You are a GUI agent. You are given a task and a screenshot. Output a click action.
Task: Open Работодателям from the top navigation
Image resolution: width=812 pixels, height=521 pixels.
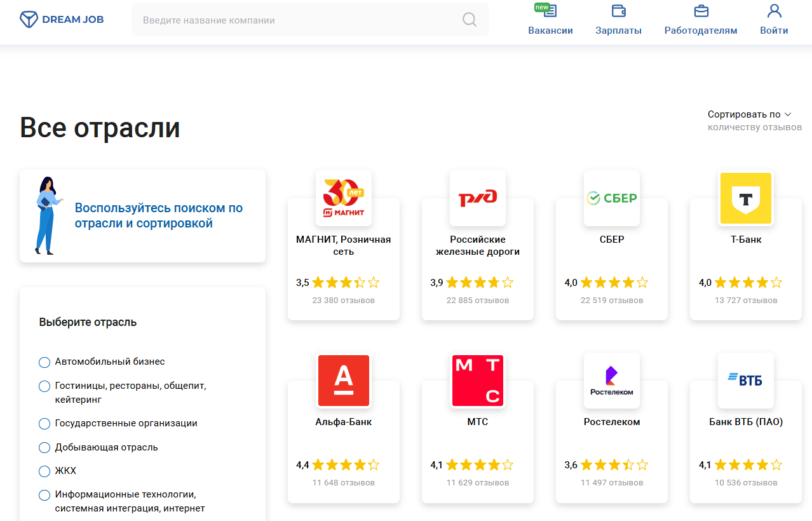[x=701, y=20]
